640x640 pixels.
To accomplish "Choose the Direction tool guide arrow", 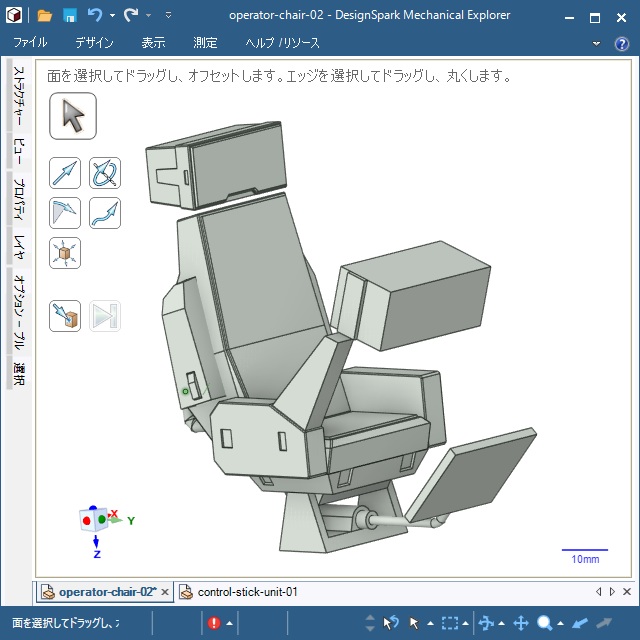I will 65,173.
